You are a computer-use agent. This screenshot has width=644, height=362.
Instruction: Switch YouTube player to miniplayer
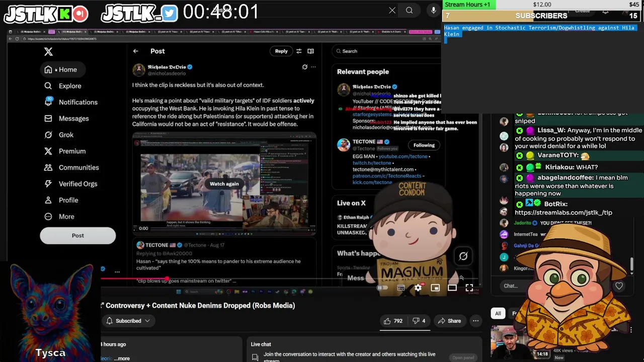tap(435, 288)
